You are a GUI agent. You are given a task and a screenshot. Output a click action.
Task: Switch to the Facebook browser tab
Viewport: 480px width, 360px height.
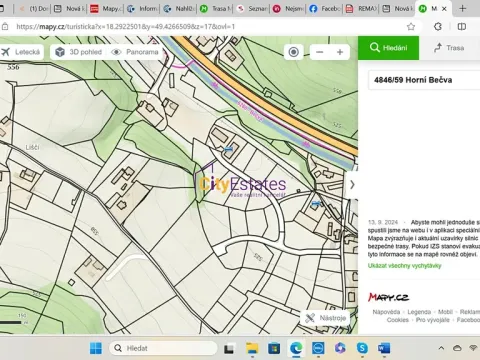324,9
